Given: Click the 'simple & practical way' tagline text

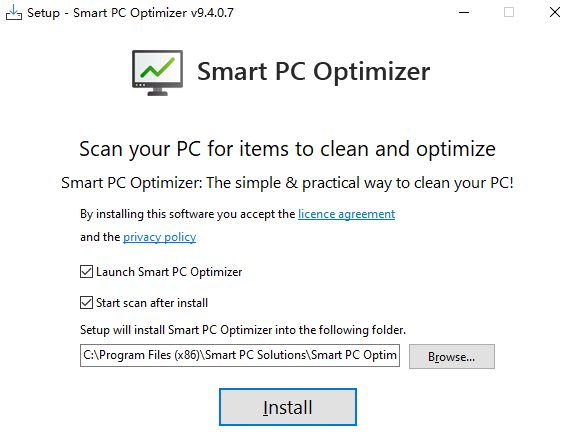Looking at the screenshot, I should [x=287, y=183].
